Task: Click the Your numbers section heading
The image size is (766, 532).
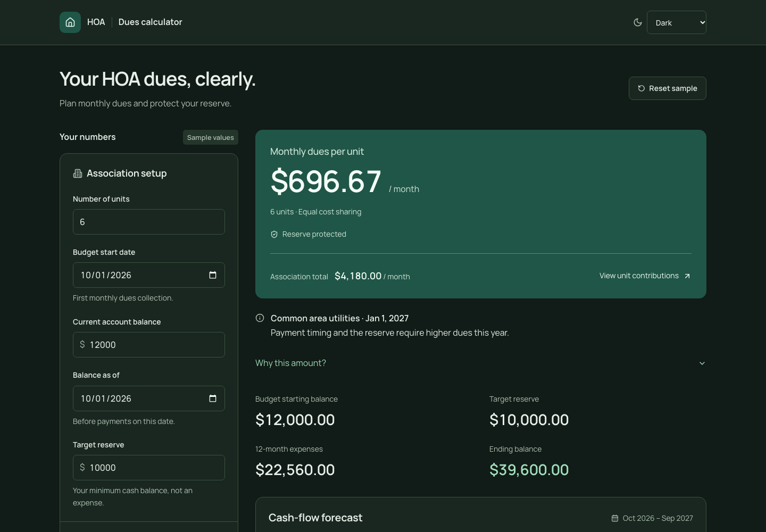Action: click(88, 137)
